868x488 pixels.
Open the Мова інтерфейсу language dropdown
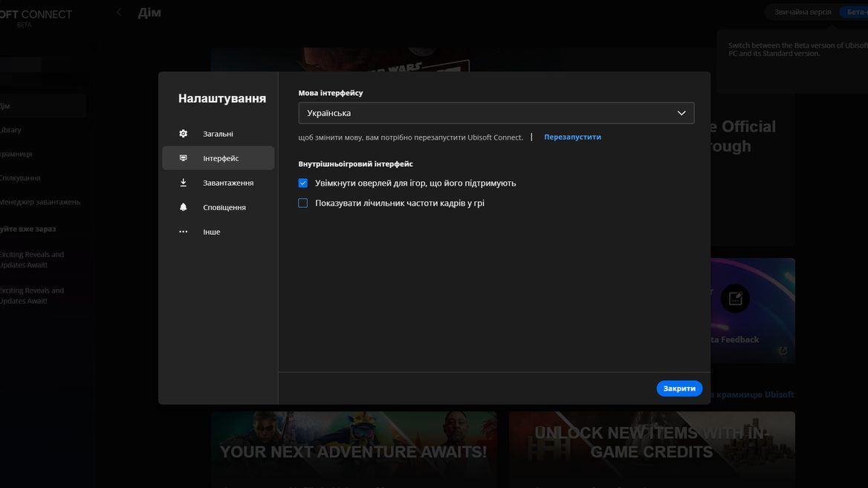496,113
